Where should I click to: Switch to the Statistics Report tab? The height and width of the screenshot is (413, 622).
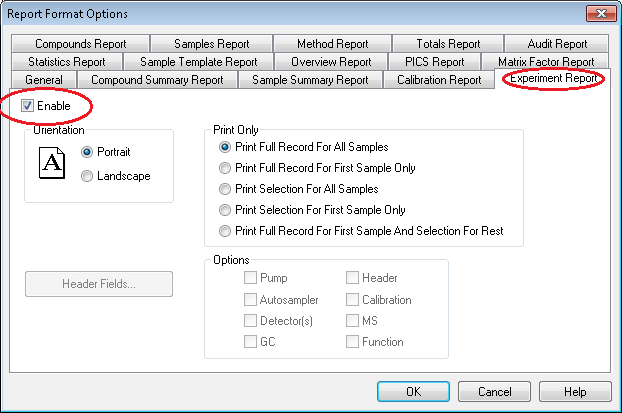tap(66, 62)
